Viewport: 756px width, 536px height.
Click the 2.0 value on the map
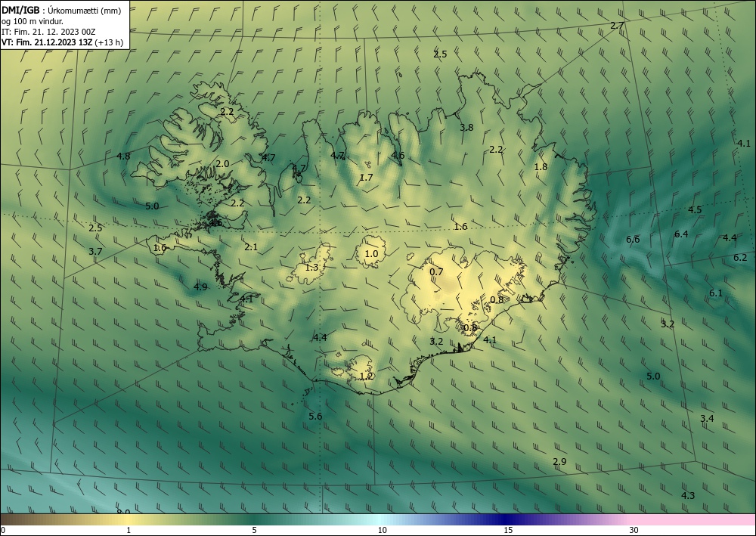[x=222, y=164]
